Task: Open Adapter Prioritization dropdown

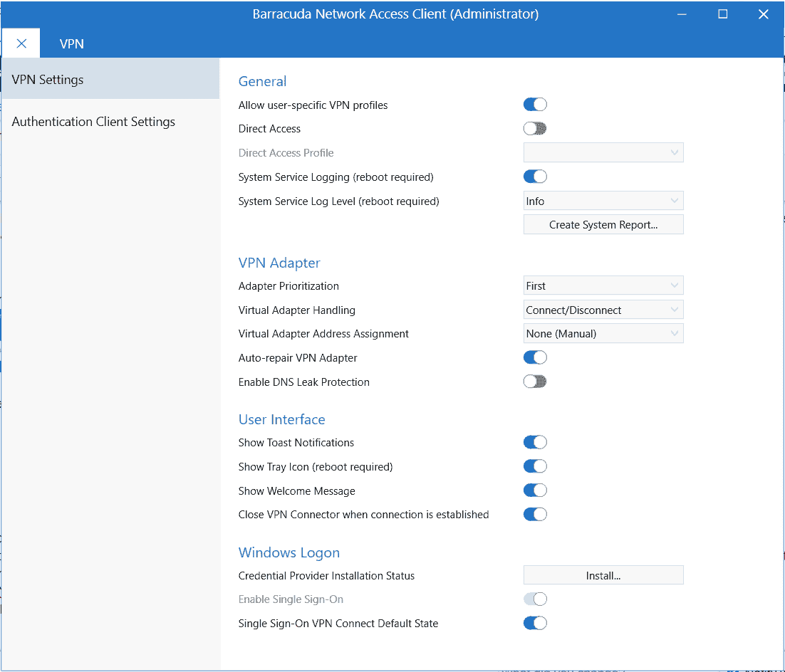Action: pyautogui.click(x=603, y=285)
